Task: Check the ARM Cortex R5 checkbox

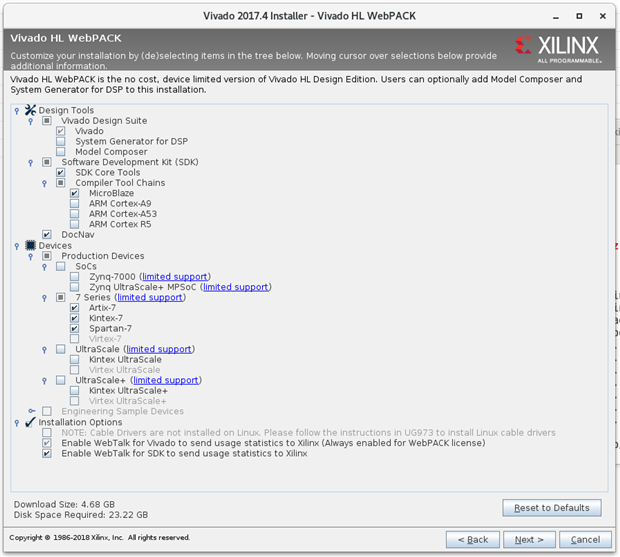Action: pos(74,224)
